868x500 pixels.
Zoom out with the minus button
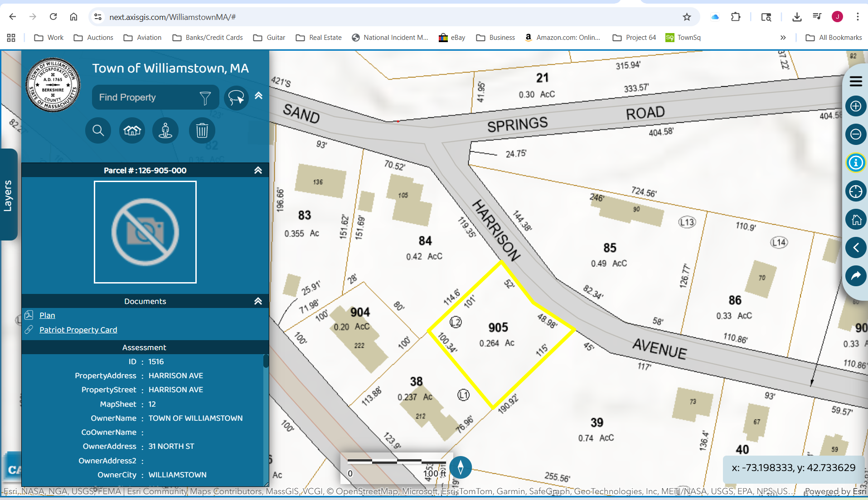tap(855, 135)
